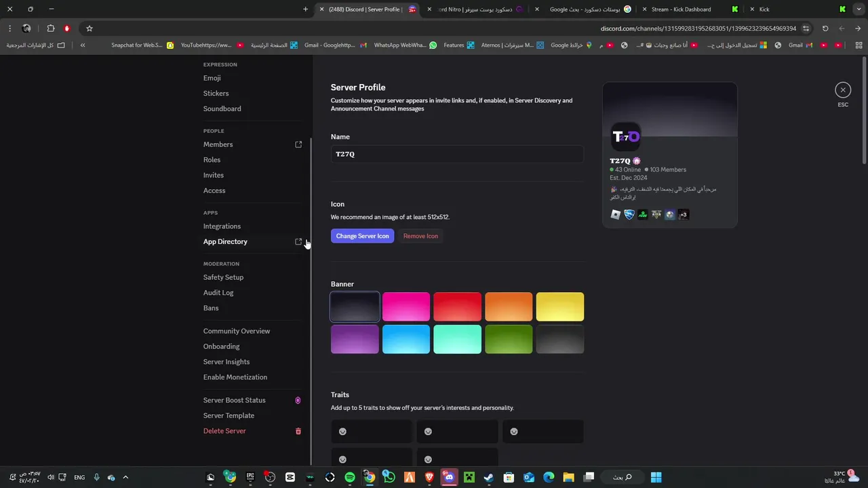The height and width of the screenshot is (488, 868).
Task: Open Outlook from the taskbar
Action: [x=528, y=477]
